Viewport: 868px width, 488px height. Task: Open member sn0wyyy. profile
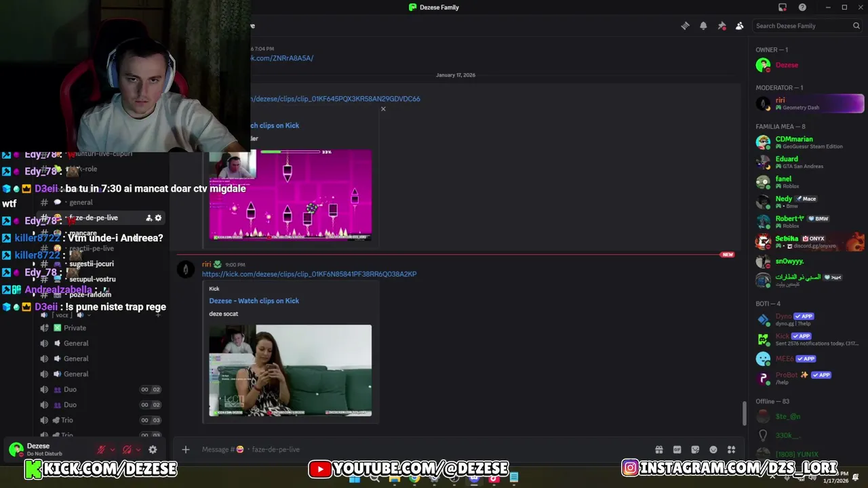[x=808, y=261]
